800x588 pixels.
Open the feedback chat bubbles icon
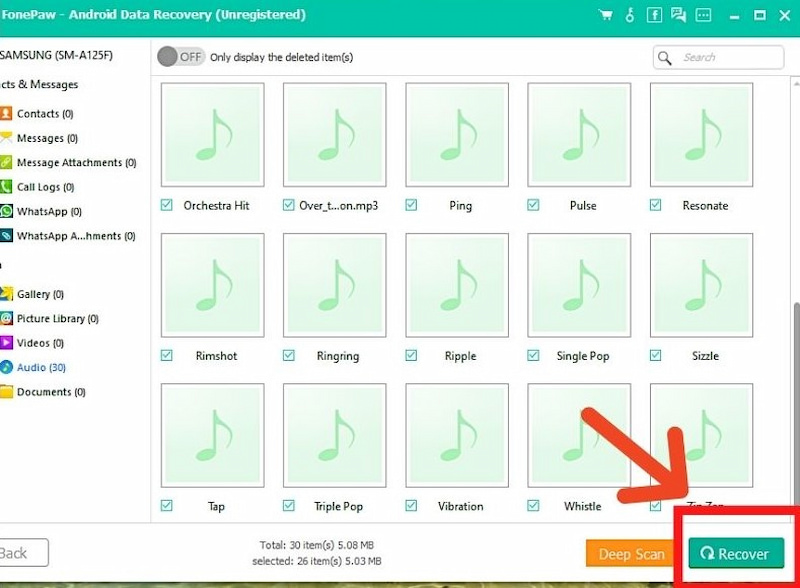(679, 15)
